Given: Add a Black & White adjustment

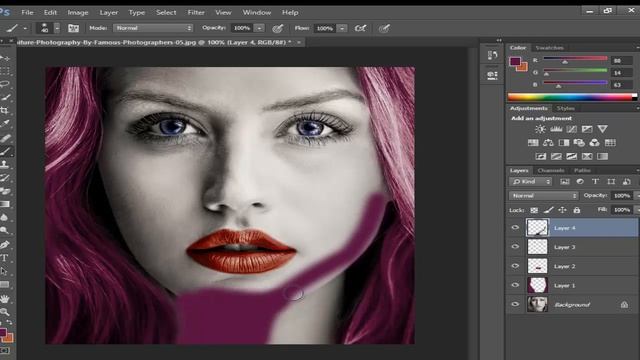Looking at the screenshot, I should tap(564, 143).
